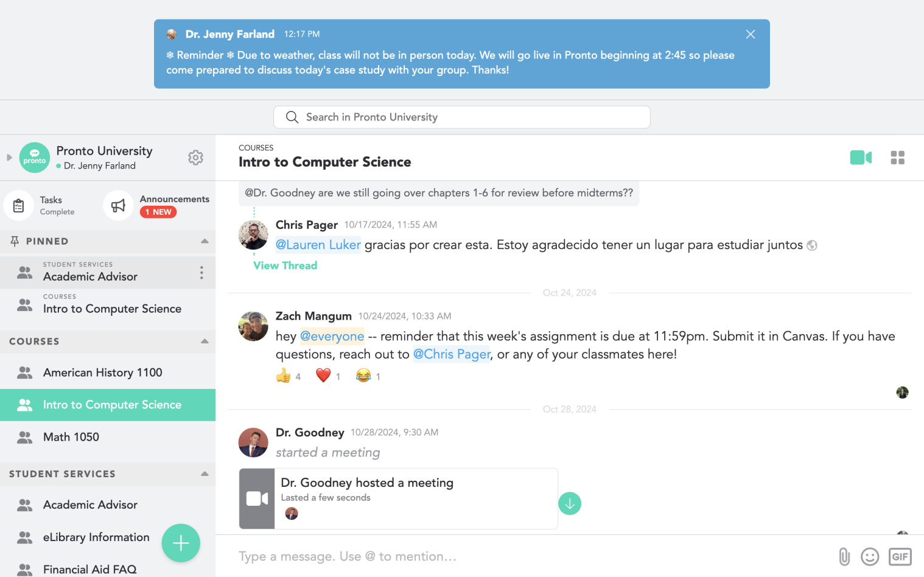Close the Dr. Jenny Farland reminder banner

(x=750, y=34)
